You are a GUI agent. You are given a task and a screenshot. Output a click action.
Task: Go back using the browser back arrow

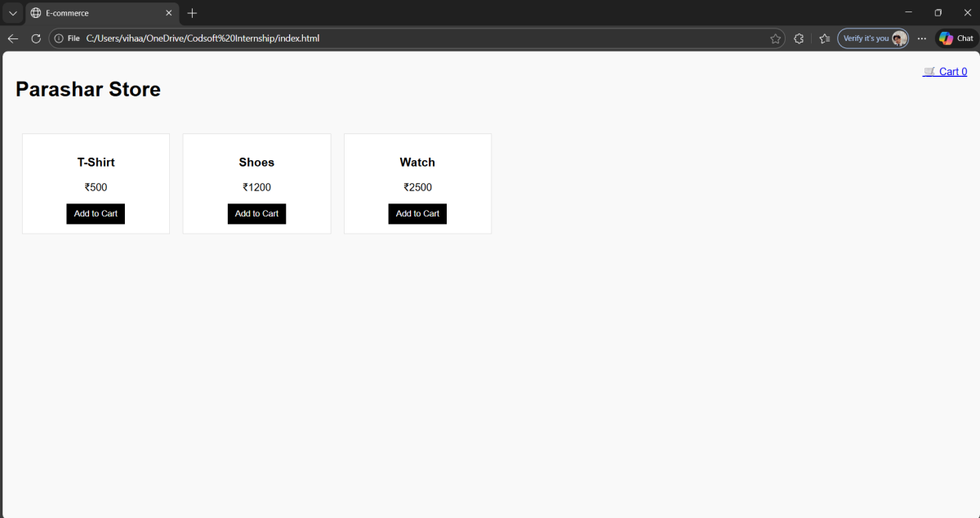(x=13, y=38)
